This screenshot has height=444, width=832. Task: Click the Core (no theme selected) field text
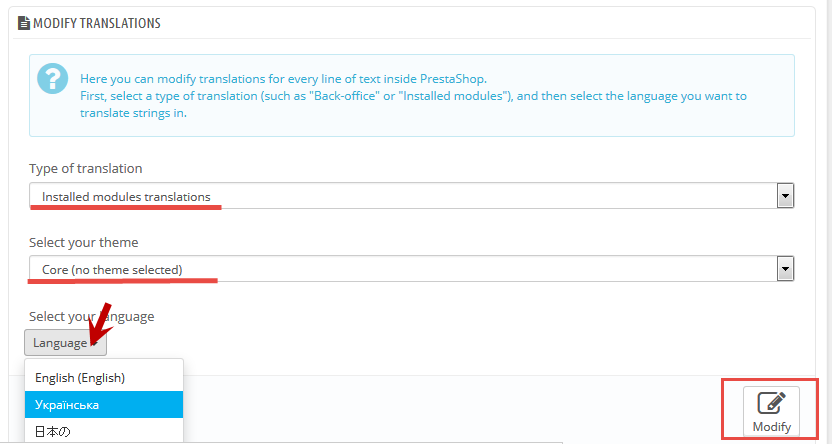point(112,270)
